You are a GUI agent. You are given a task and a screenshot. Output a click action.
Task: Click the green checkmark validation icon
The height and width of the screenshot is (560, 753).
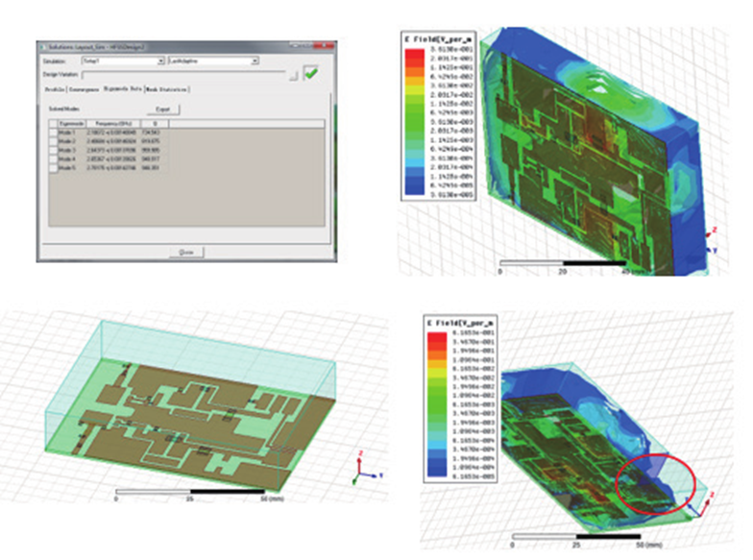coord(311,73)
